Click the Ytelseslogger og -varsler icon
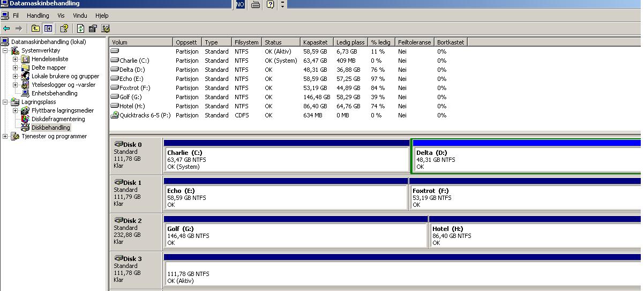The image size is (644, 291). (x=25, y=85)
